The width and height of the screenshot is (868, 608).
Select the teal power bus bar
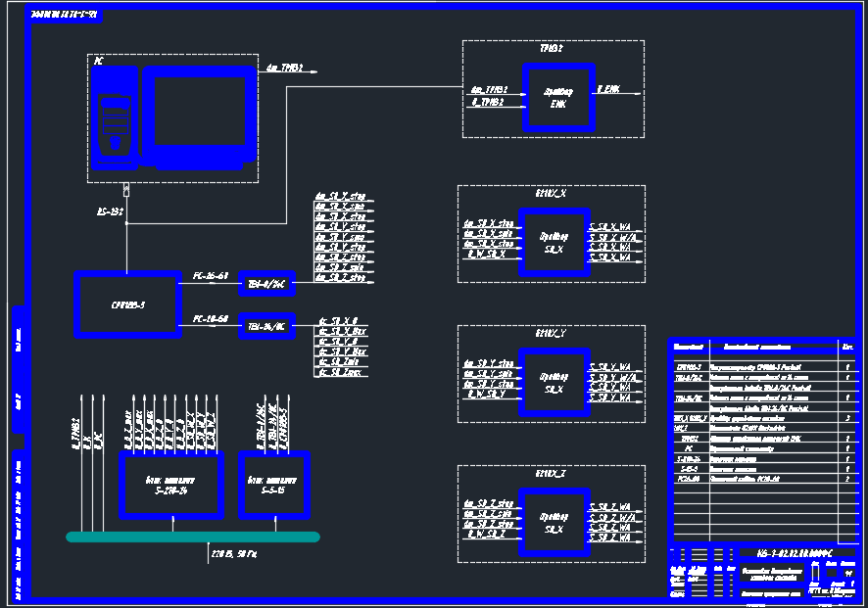(x=193, y=537)
